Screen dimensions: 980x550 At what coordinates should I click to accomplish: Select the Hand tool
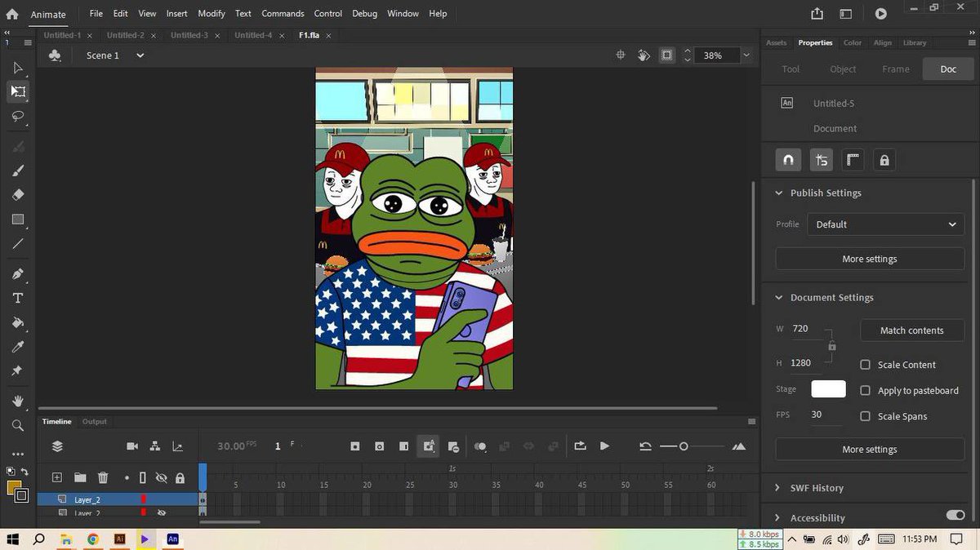(x=18, y=401)
